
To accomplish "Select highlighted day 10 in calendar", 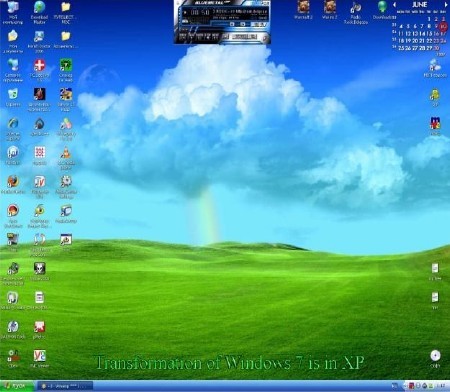I will (x=443, y=26).
